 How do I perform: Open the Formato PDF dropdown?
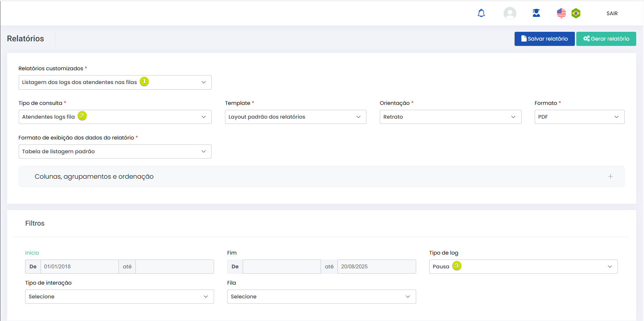(x=579, y=117)
